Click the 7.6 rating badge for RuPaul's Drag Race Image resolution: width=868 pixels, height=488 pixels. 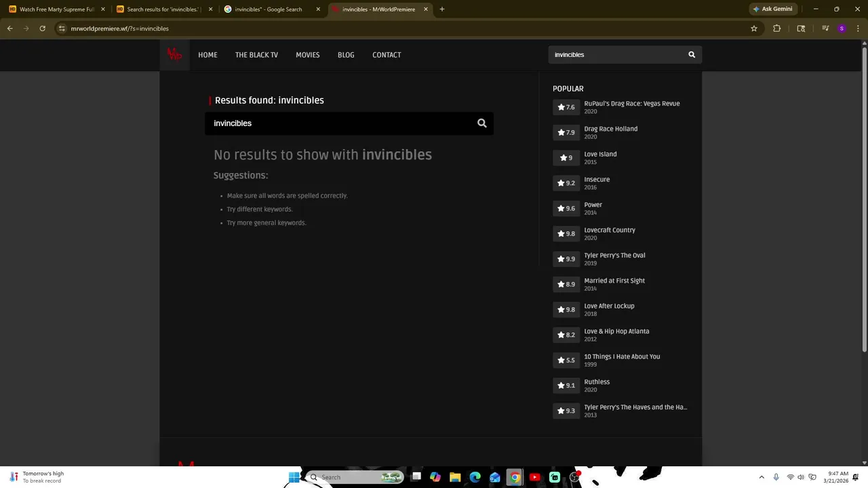pos(566,107)
